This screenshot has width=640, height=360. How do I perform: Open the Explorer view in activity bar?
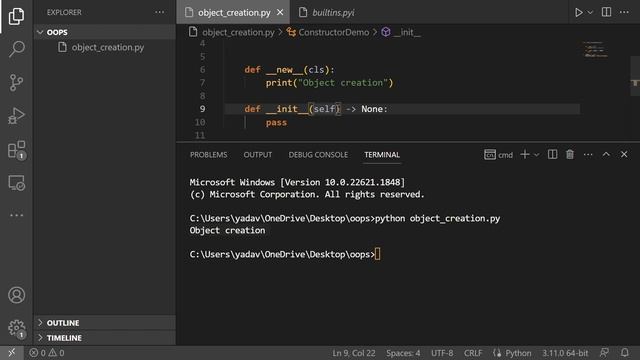[16, 16]
